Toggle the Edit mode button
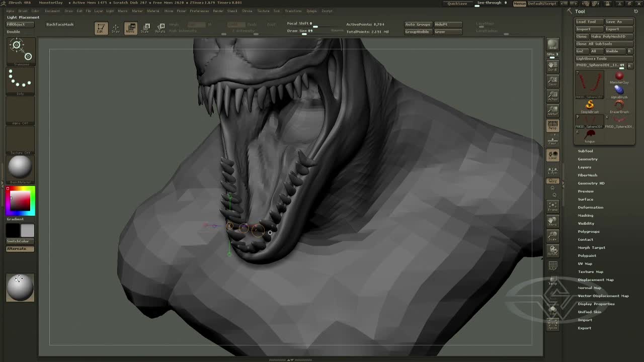 [x=101, y=29]
